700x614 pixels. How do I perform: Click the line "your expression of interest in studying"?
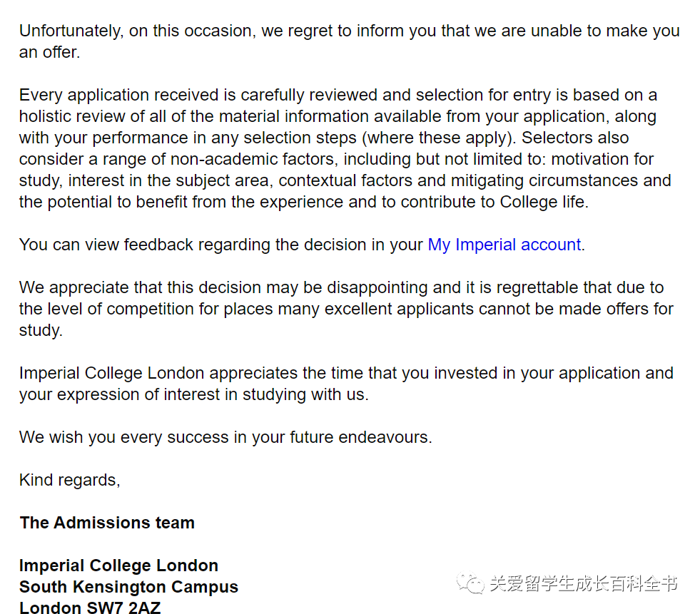click(194, 395)
